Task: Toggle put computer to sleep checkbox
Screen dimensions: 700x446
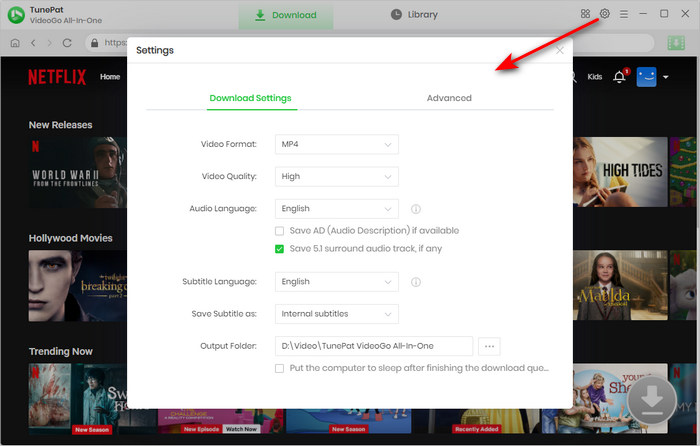Action: pyautogui.click(x=279, y=368)
